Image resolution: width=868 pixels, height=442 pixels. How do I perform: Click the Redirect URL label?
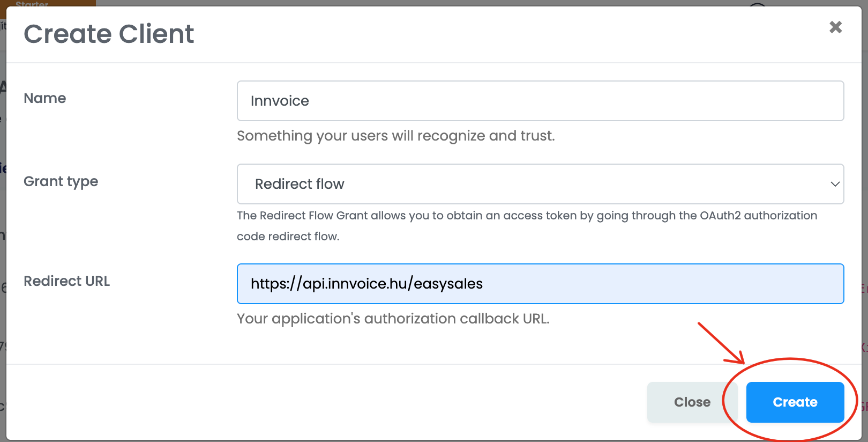coord(67,281)
